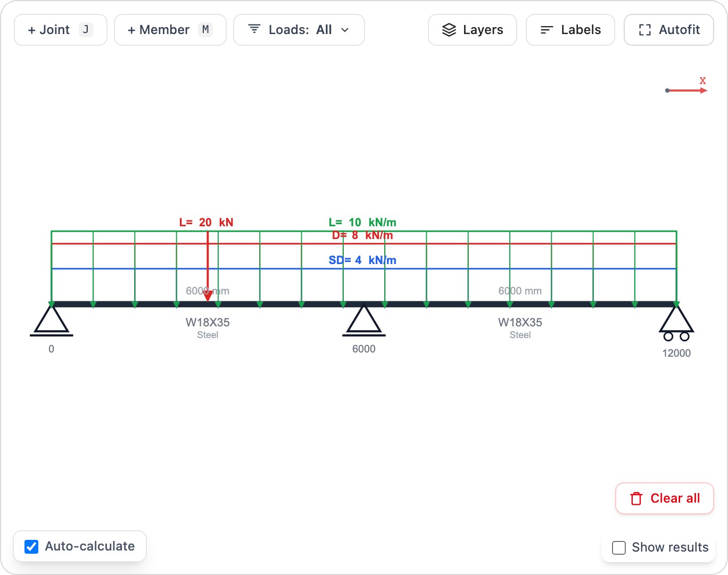Screen dimensions: 728x575
Task: Select the pinned support at 0
Action: pyautogui.click(x=52, y=321)
